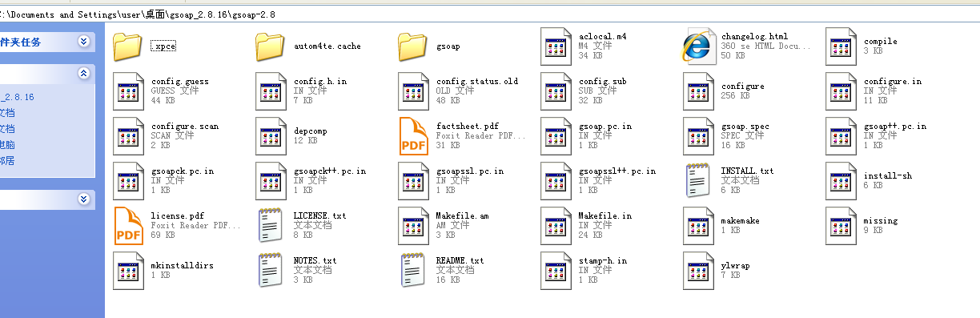Select file name gsoapck++.pc.in
This screenshot has width=980, height=318.
point(329,171)
